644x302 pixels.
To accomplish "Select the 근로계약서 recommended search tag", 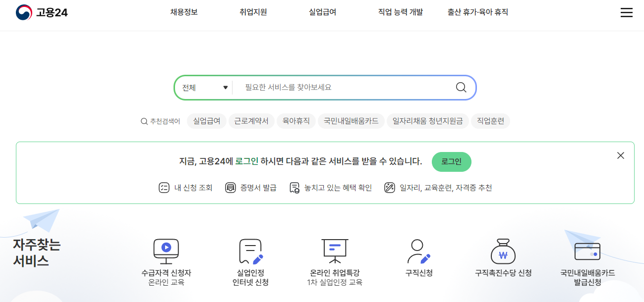I will tap(251, 121).
